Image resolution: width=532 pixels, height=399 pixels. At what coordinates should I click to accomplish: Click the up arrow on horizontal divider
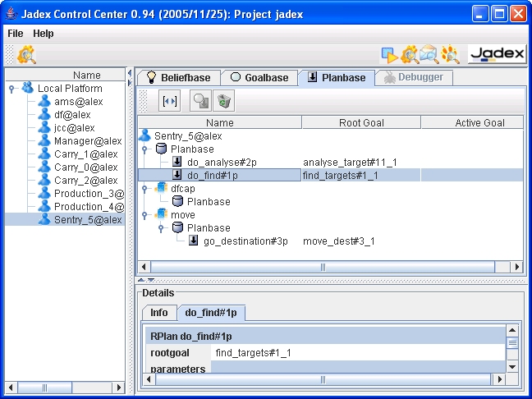(x=141, y=280)
